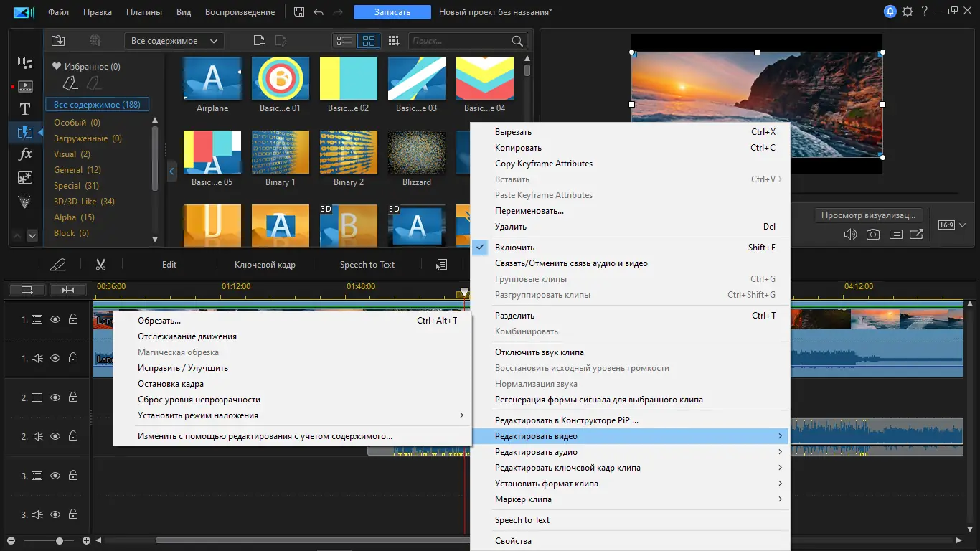The image size is (980, 551).
Task: Expand the Установить формат клипа submenu
Action: coord(630,484)
